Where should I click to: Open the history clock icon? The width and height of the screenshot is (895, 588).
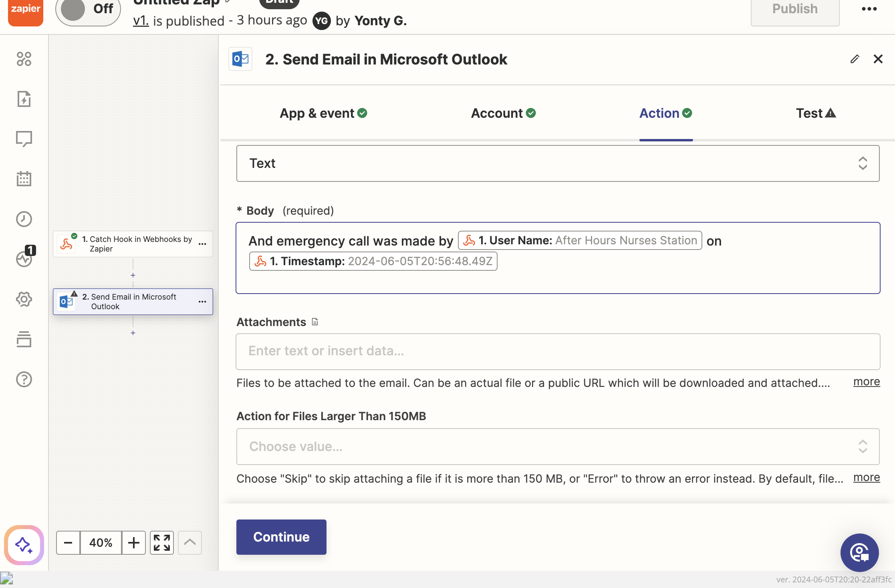(24, 219)
